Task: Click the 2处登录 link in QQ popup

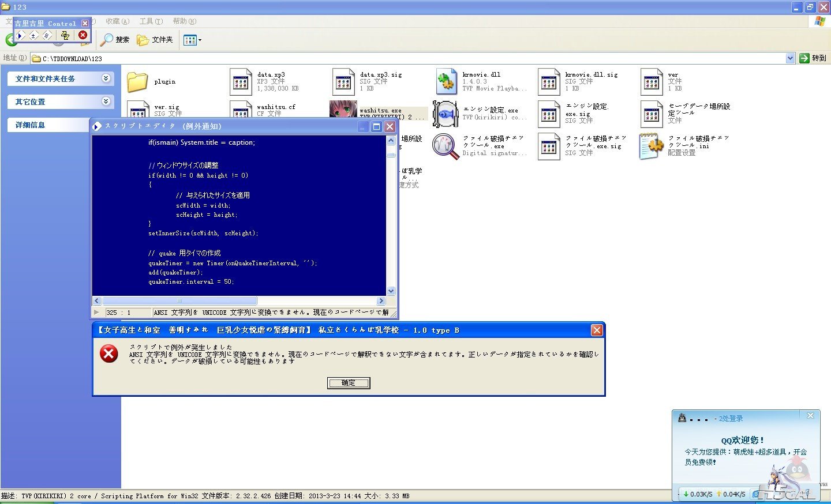Action: [731, 419]
